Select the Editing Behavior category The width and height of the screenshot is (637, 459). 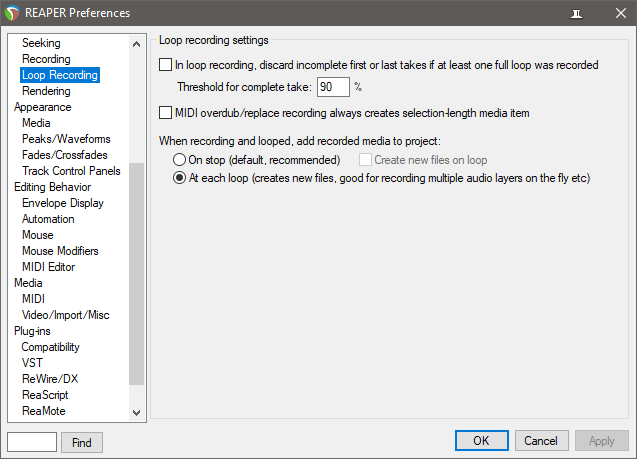pyautogui.click(x=52, y=187)
